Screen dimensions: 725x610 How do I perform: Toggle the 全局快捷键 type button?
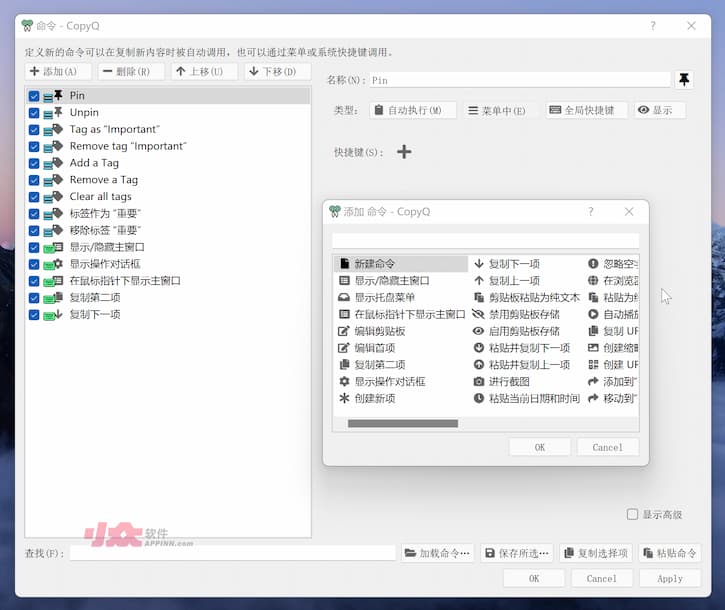586,110
